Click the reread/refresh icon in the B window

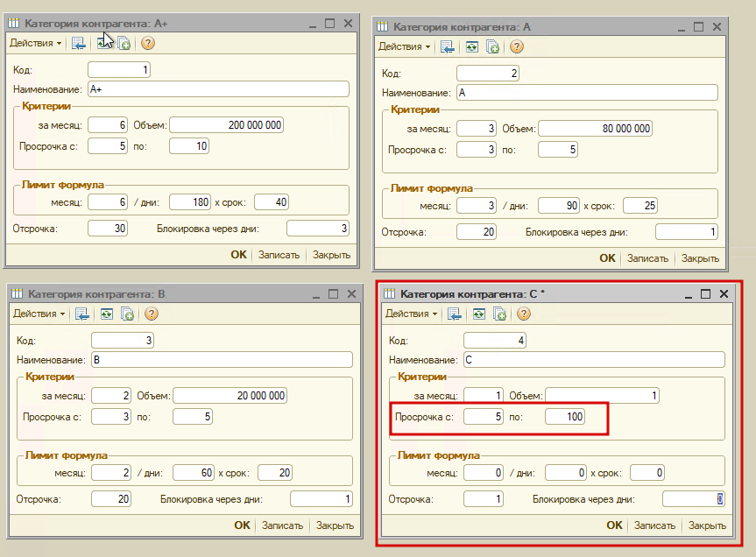click(107, 314)
